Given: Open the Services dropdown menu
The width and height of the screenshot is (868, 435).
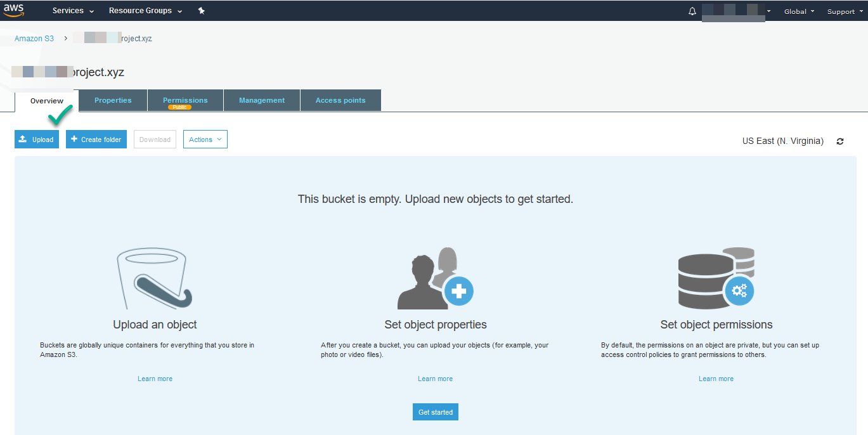Looking at the screenshot, I should pos(73,11).
